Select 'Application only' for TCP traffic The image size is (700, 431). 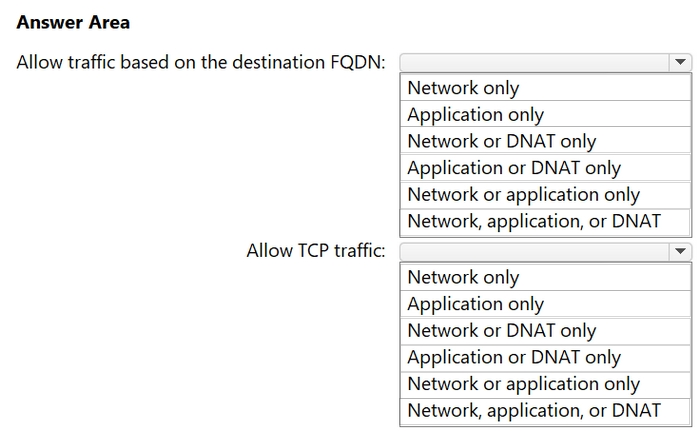pyautogui.click(x=546, y=304)
